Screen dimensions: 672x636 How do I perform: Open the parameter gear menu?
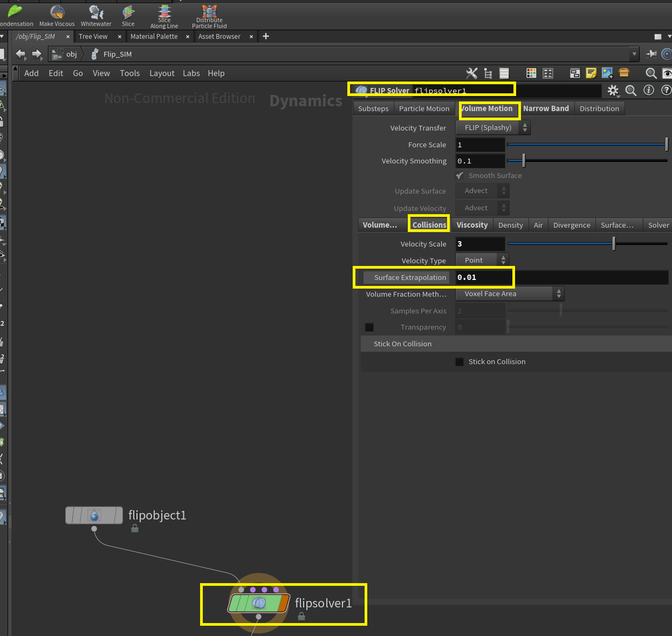[613, 90]
